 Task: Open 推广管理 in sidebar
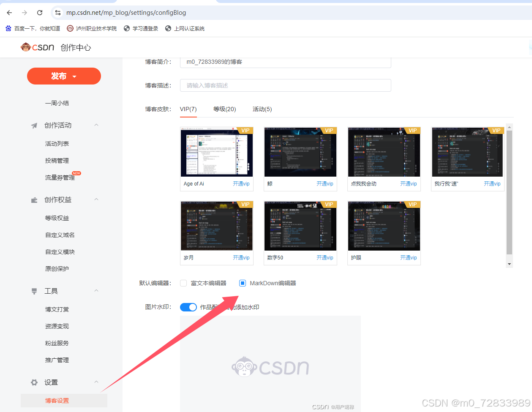pyautogui.click(x=57, y=360)
